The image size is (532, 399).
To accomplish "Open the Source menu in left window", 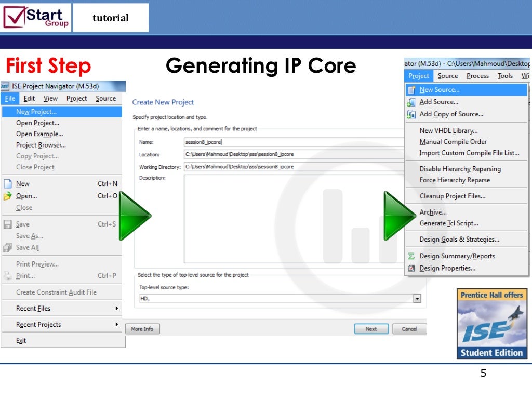I will click(105, 98).
